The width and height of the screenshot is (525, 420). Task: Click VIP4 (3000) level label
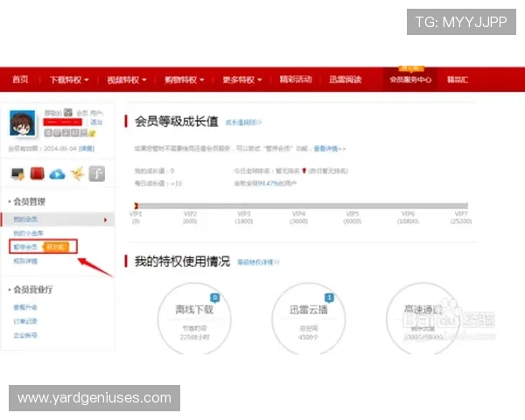[x=298, y=217]
